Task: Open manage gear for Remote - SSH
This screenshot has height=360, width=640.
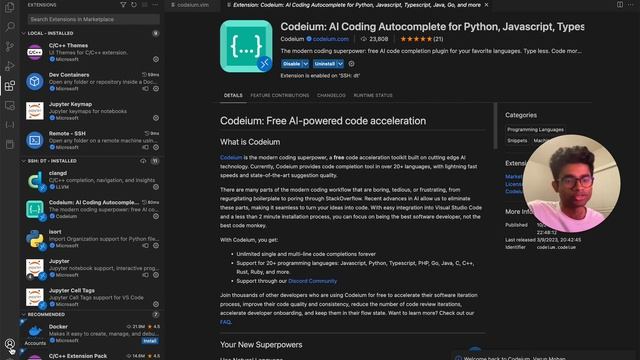Action: [x=156, y=147]
